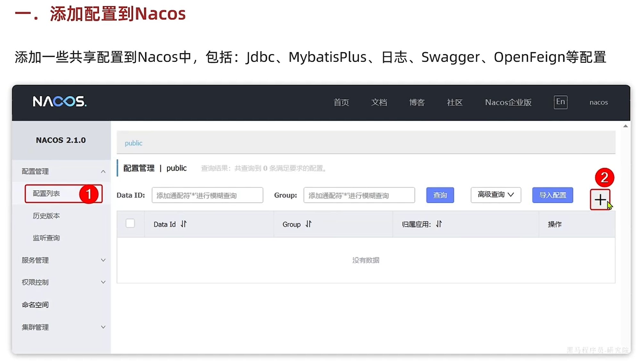The height and width of the screenshot is (364, 638).
Task: Open the 高级查询 dropdown
Action: pos(496,195)
